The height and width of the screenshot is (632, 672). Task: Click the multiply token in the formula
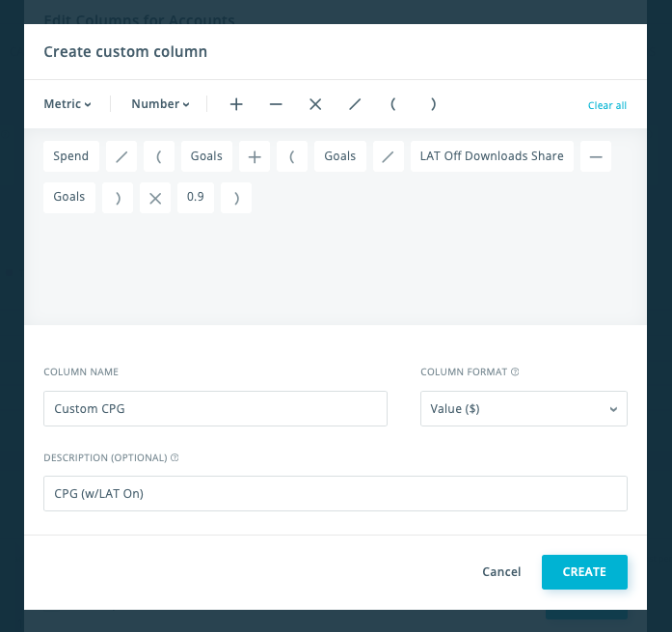pyautogui.click(x=155, y=198)
